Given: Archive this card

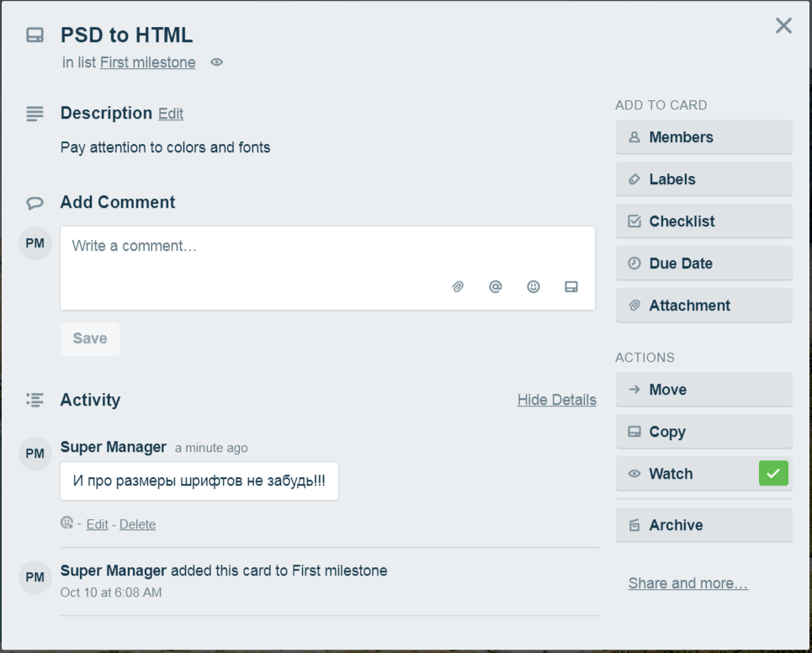Looking at the screenshot, I should point(703,525).
